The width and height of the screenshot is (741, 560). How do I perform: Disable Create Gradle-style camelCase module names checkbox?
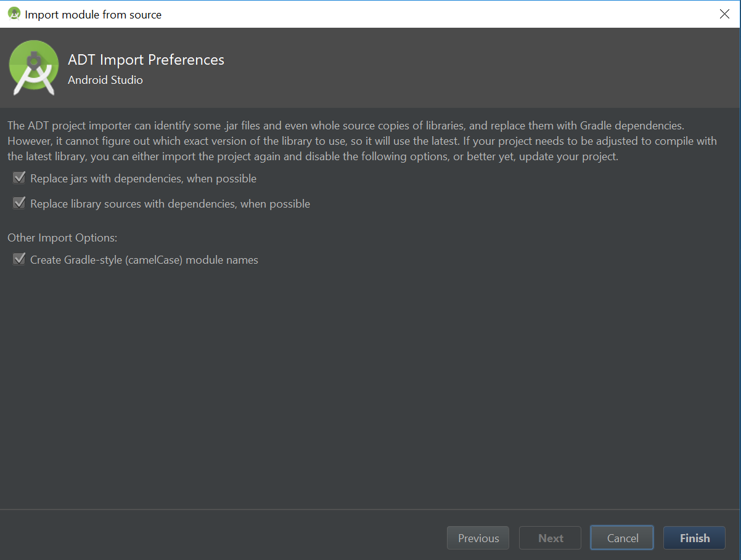(19, 259)
